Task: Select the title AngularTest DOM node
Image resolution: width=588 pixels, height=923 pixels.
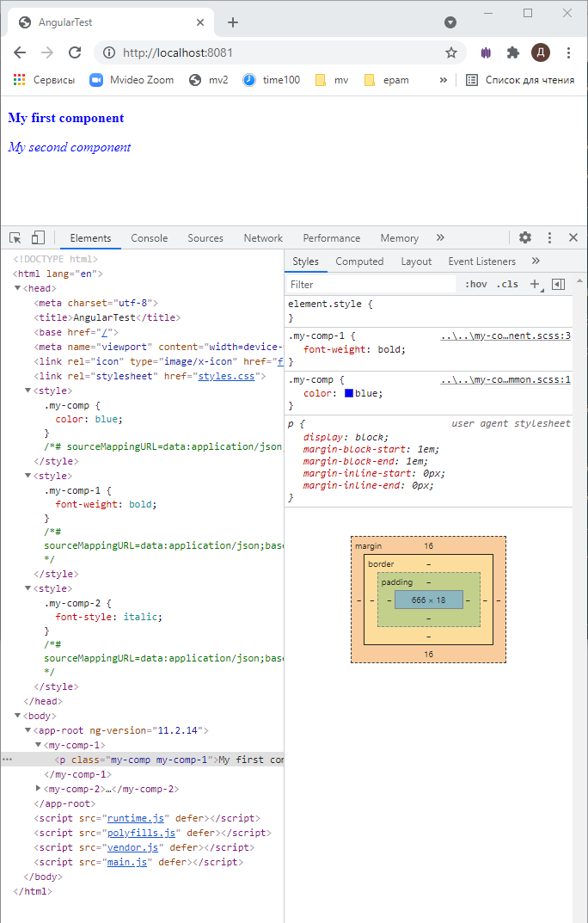Action: (107, 318)
